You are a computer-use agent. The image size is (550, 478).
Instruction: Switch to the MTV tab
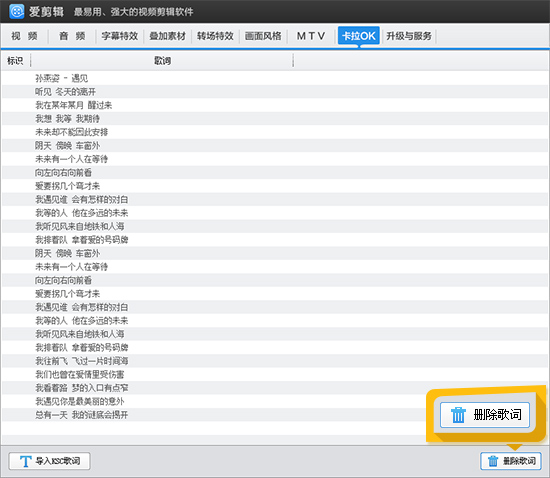tap(311, 36)
